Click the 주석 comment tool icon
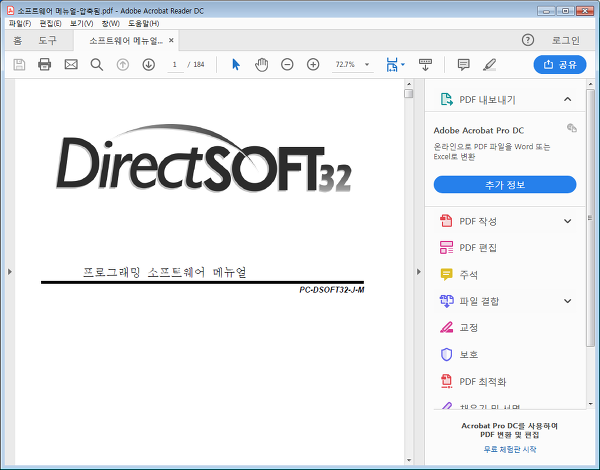This screenshot has width=600, height=470. pyautogui.click(x=446, y=274)
